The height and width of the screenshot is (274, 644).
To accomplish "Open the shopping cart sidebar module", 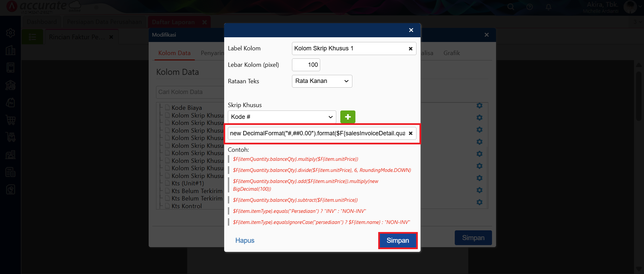I will (x=10, y=120).
